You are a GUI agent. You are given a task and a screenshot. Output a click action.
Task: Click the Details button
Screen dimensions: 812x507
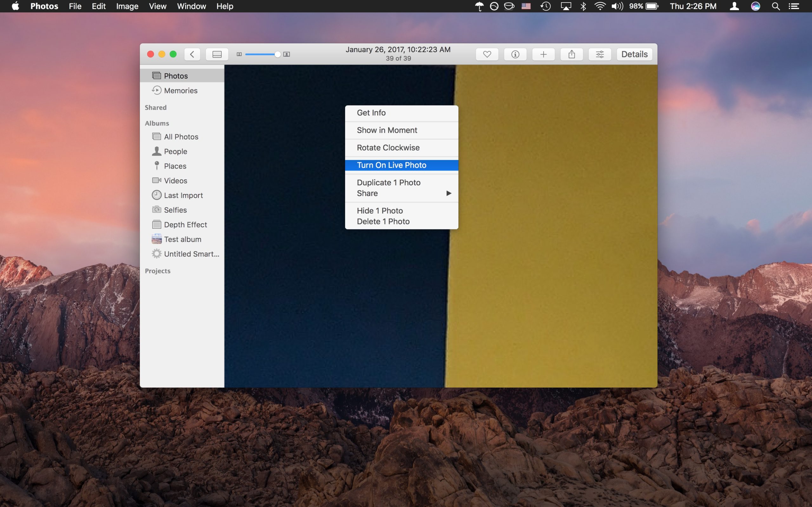click(634, 54)
